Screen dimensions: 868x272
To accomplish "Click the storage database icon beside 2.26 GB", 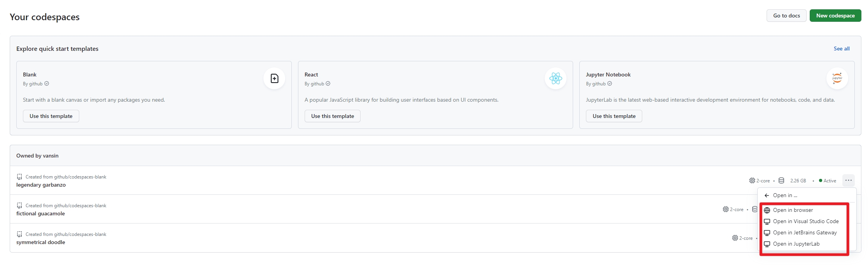I will pos(781,180).
